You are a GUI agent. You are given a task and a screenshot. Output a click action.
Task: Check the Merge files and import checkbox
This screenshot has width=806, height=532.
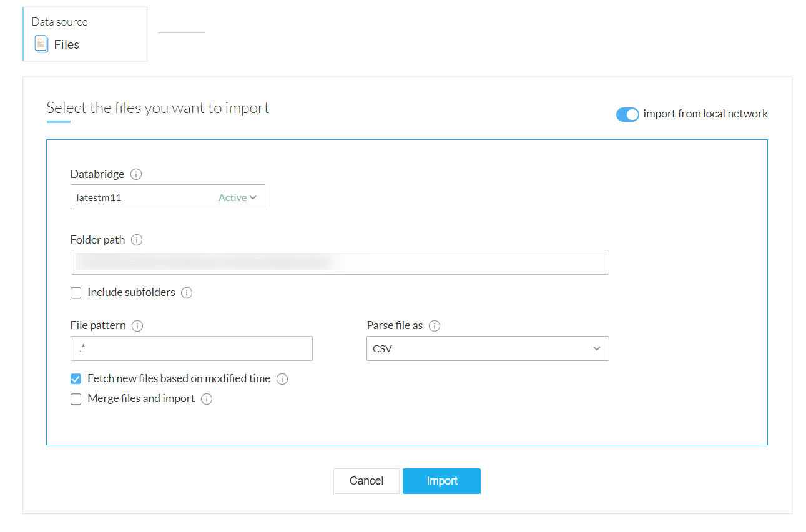76,399
